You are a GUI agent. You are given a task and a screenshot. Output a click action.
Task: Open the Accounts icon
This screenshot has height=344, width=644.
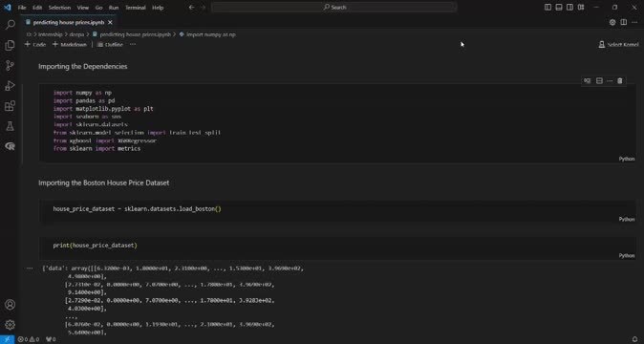(10, 305)
